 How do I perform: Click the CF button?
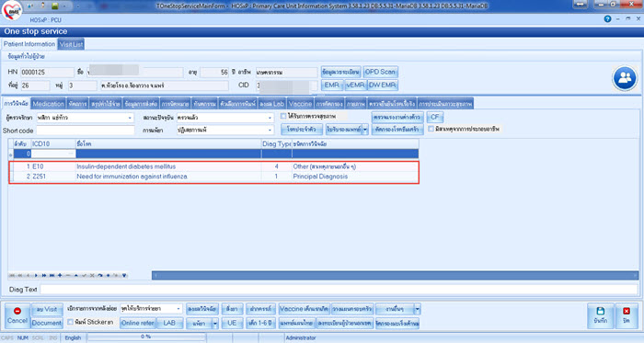pyautogui.click(x=435, y=117)
